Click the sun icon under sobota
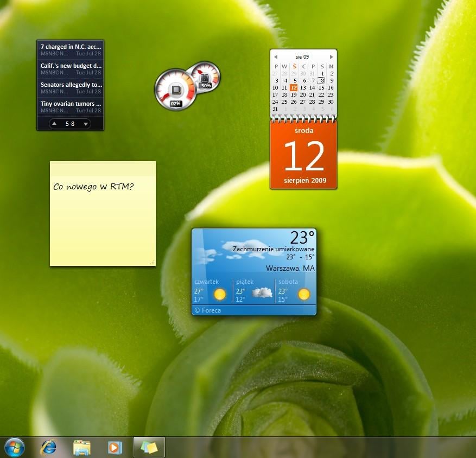This screenshot has width=476, height=458. pos(303,294)
